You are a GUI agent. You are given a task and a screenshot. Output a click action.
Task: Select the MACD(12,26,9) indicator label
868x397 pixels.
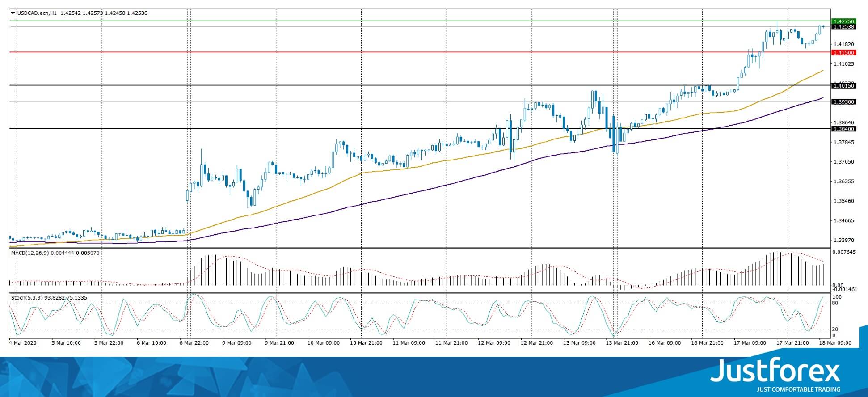pos(30,253)
